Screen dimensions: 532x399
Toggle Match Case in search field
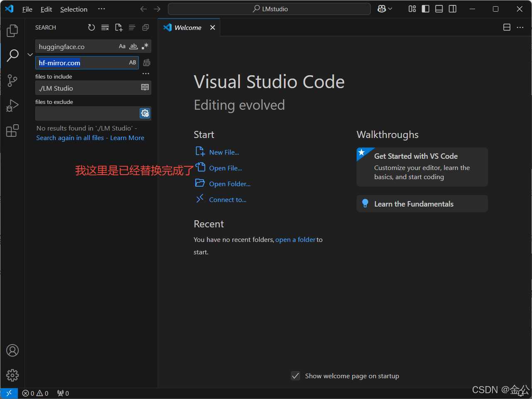click(122, 47)
